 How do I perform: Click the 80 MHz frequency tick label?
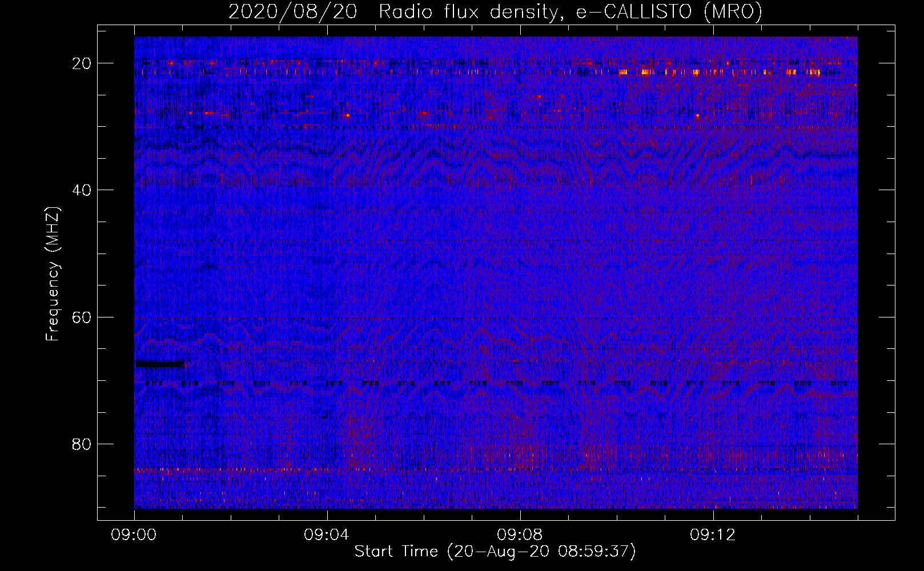(x=82, y=444)
